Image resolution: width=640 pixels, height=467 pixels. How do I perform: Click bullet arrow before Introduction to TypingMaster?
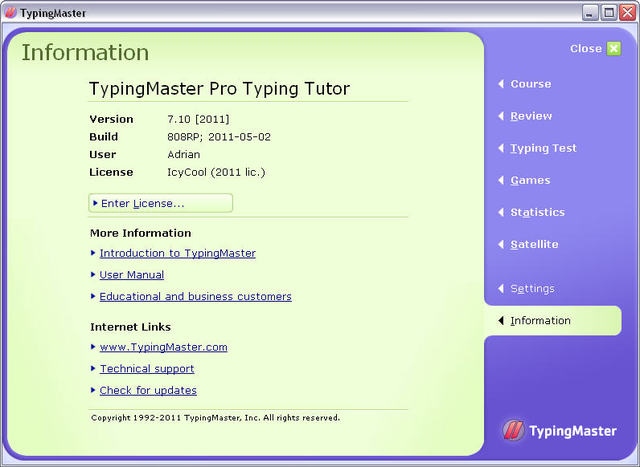coord(93,253)
